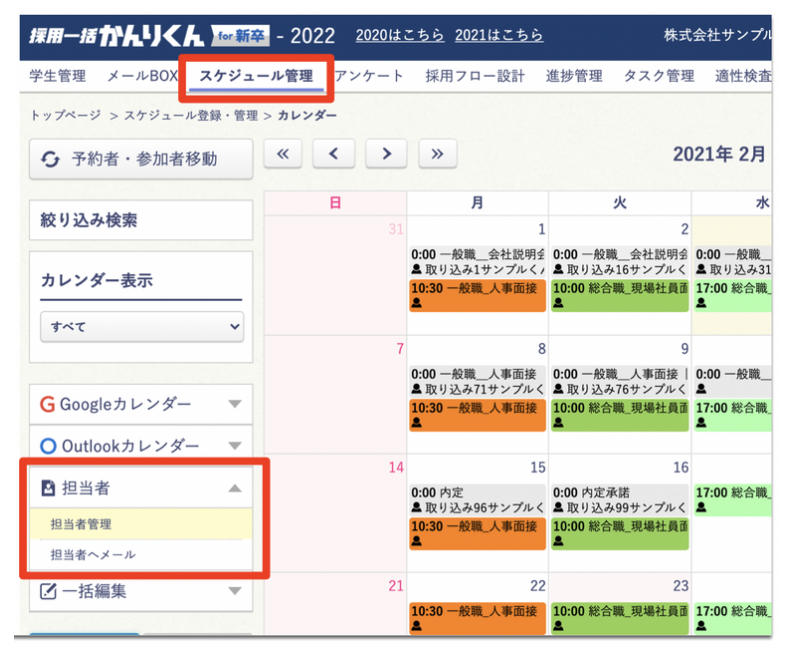Select 担当者管理 in the sidebar
790x646 pixels.
pyautogui.click(x=81, y=524)
